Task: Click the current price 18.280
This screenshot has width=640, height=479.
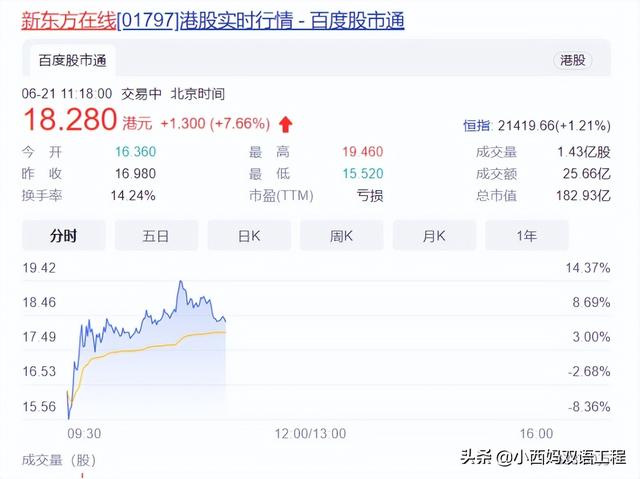Action: pyautogui.click(x=70, y=120)
